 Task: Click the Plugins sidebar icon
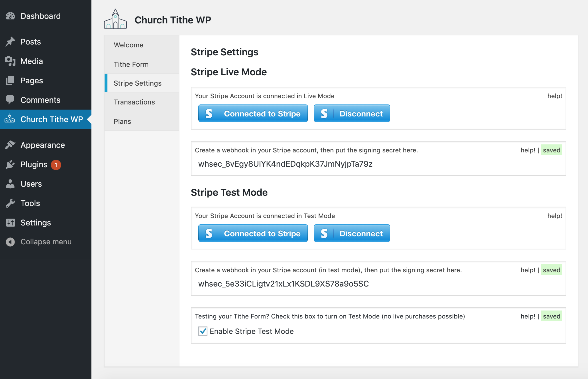[x=10, y=164]
